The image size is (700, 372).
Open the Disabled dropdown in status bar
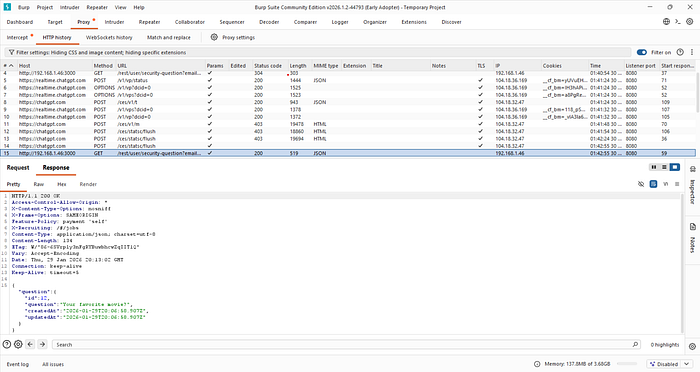671,364
